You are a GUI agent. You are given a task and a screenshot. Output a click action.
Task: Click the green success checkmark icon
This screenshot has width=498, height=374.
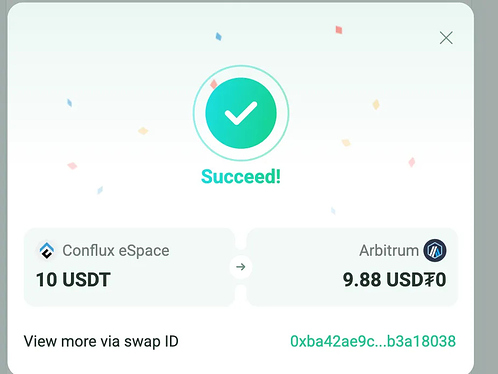click(241, 113)
